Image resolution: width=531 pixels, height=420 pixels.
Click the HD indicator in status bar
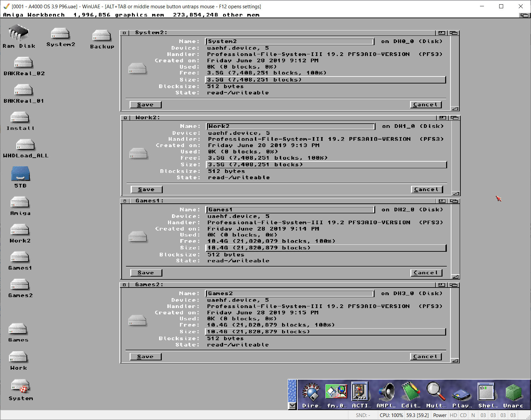pos(453,415)
